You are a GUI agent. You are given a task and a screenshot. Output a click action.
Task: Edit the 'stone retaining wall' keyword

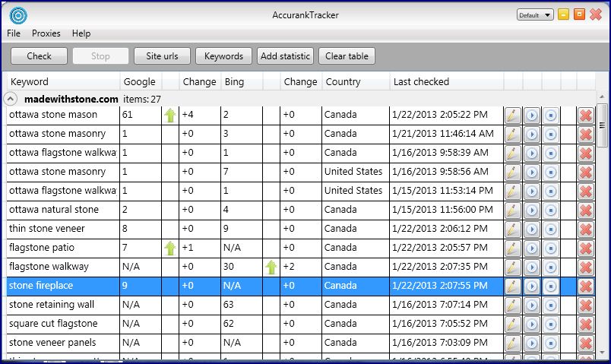(512, 305)
